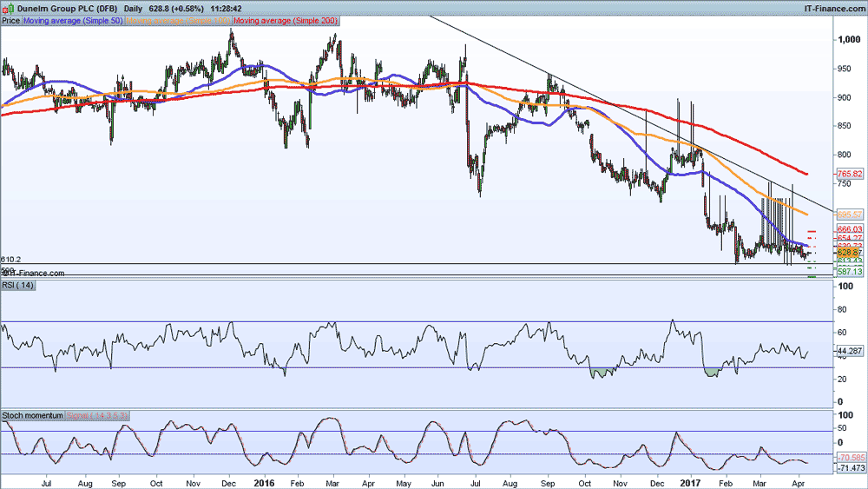Click the 800 price axis label
Viewport: 868px width, 489px height.
tap(845, 155)
